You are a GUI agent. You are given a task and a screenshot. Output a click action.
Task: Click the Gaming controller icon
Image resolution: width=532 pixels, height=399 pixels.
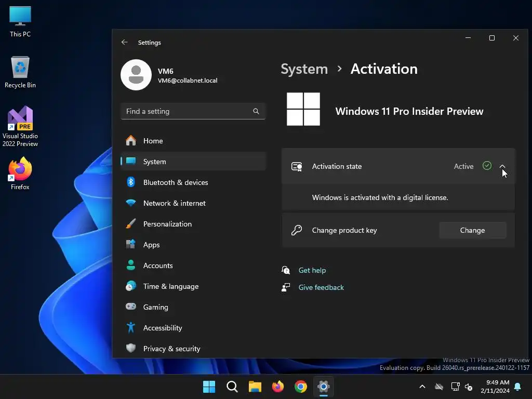click(x=131, y=307)
